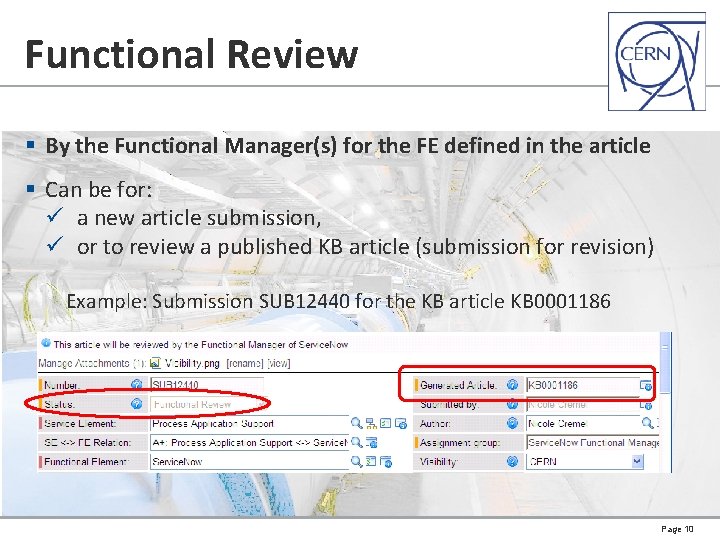Click the Functional Element lookup magnifier icon
This screenshot has width=720, height=540.
(356, 461)
